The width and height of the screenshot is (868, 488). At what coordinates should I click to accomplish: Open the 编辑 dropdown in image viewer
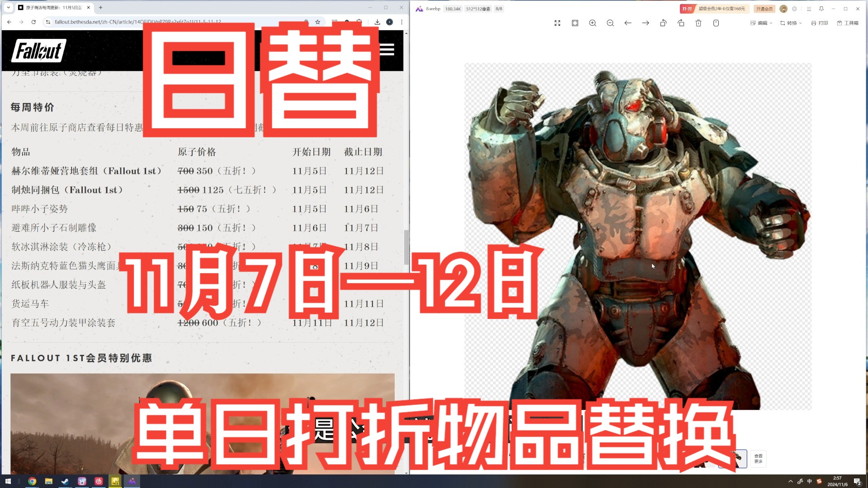(x=761, y=23)
